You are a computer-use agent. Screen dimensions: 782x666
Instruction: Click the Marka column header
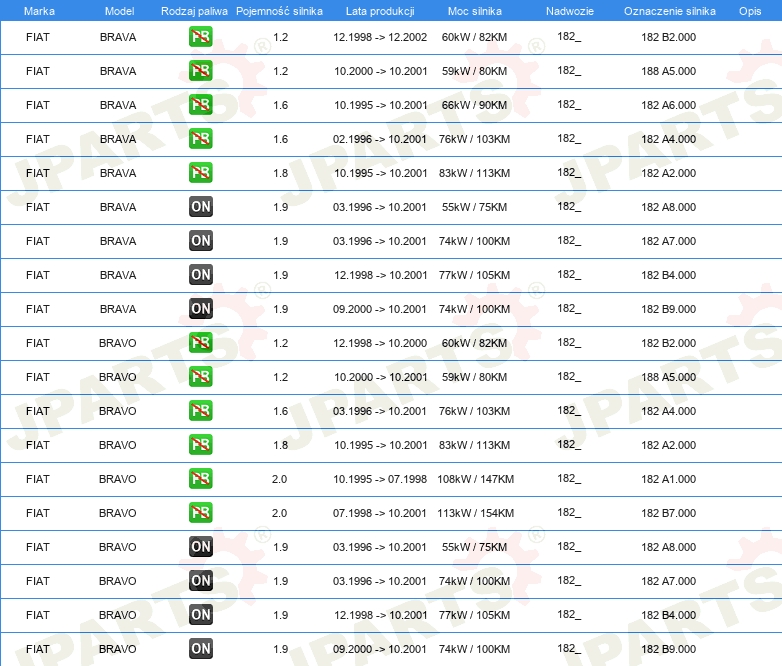click(39, 11)
